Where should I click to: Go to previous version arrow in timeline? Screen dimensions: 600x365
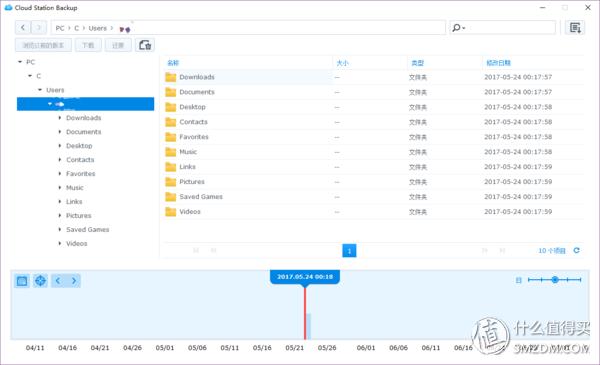pos(58,281)
